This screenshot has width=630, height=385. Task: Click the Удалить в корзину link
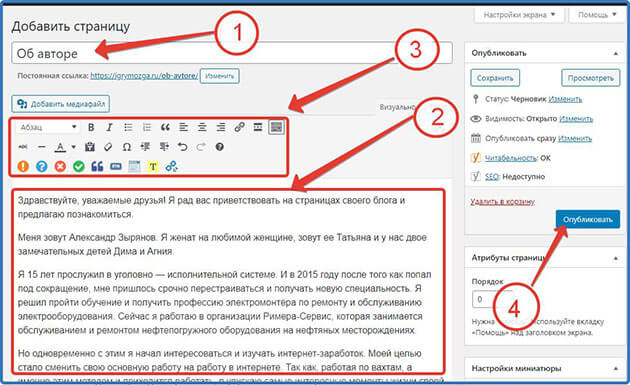tap(502, 201)
